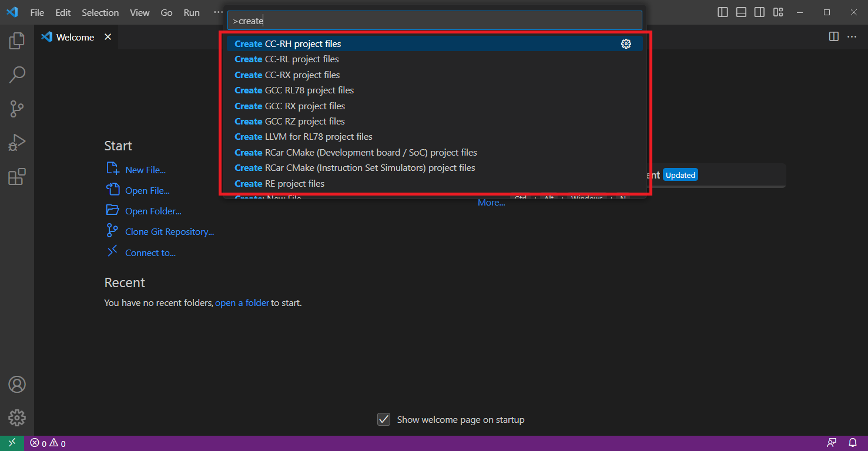Screen dimensions: 868x451
Task: Expand the overflow menu ellipsis after Run
Action: 217,12
